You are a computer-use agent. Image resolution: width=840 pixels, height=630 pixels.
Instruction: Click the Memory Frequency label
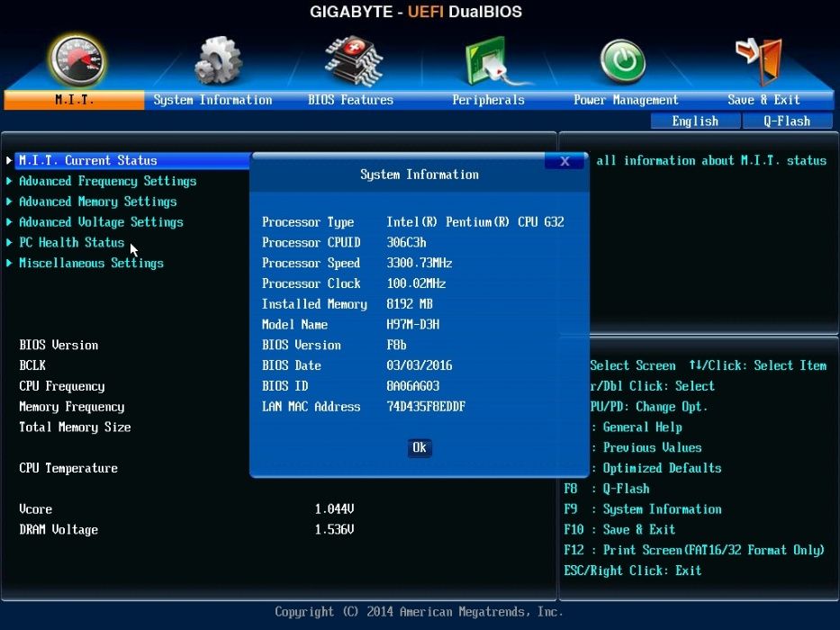tap(72, 407)
